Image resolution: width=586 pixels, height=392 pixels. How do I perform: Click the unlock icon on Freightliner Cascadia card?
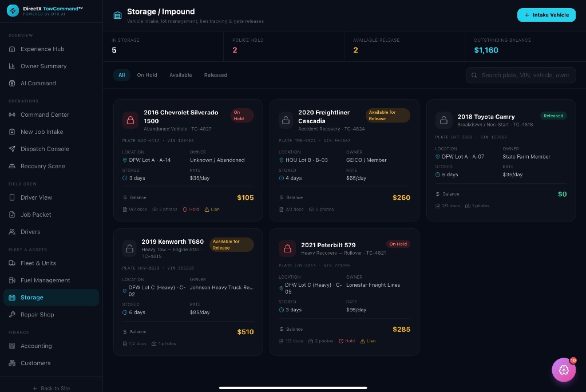pos(286,120)
